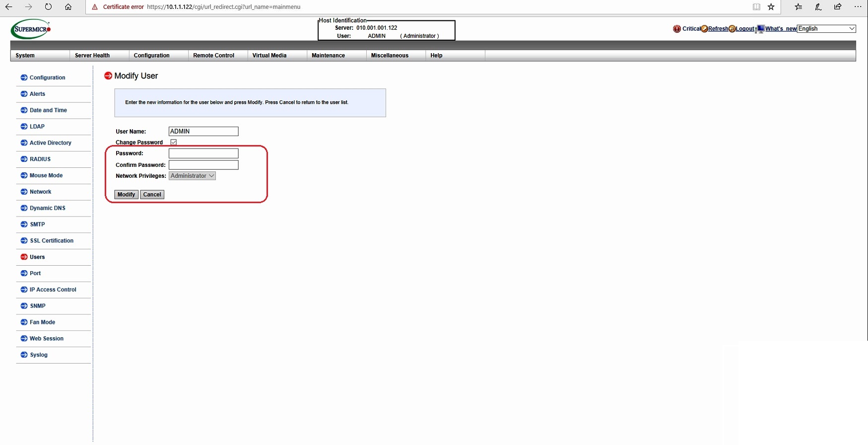The height and width of the screenshot is (445, 868).
Task: Click the browser Share icon
Action: [838, 7]
